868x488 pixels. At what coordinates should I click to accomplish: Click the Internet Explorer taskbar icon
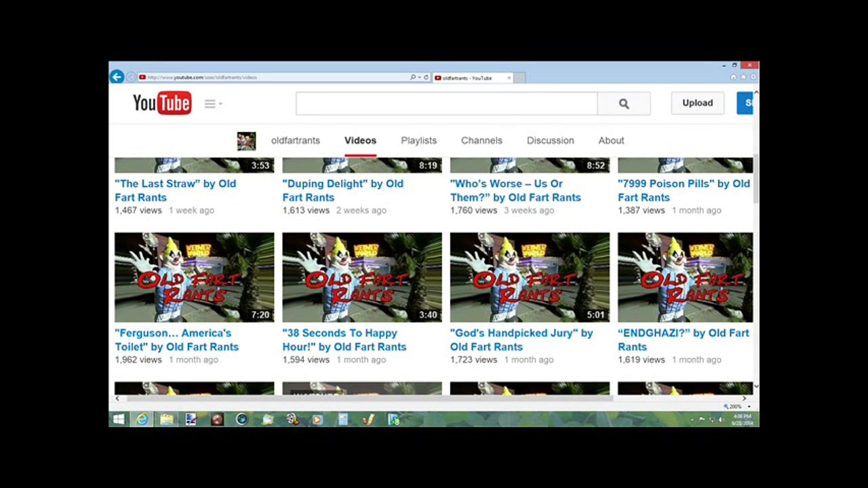tap(142, 420)
